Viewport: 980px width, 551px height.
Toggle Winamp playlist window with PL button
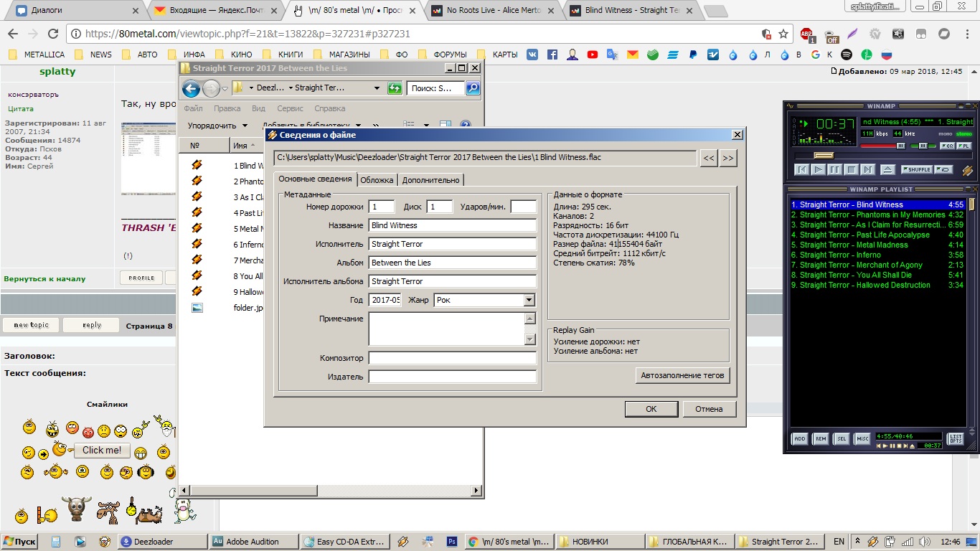[964, 146]
